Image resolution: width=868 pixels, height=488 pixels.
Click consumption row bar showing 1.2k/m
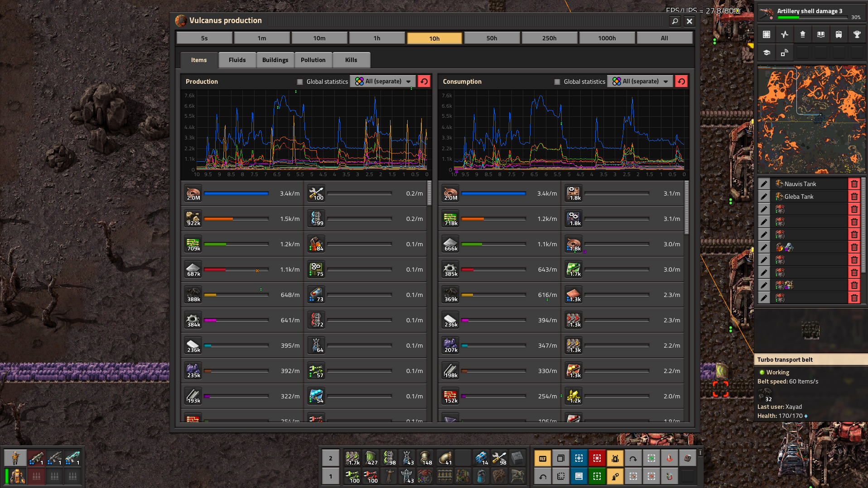pyautogui.click(x=493, y=219)
